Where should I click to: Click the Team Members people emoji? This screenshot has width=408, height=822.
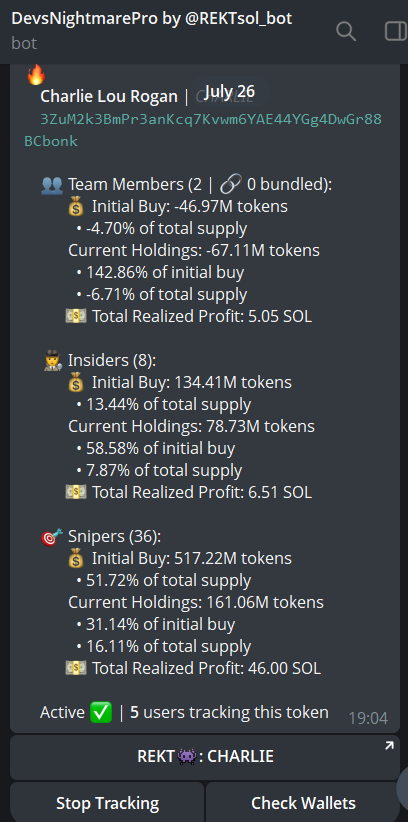51,185
